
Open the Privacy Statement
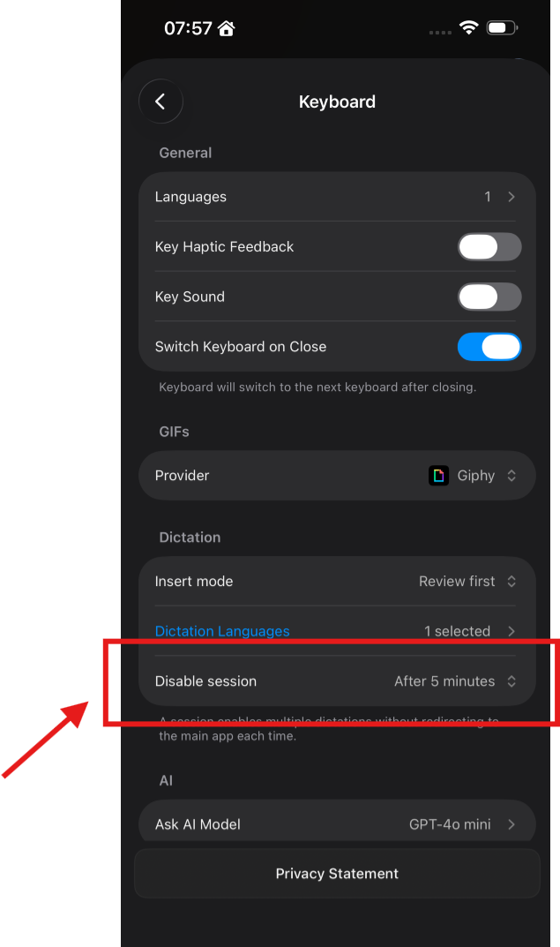pyautogui.click(x=338, y=874)
